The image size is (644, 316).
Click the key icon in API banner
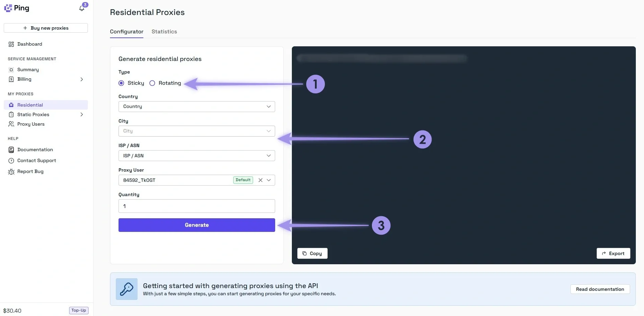(127, 289)
